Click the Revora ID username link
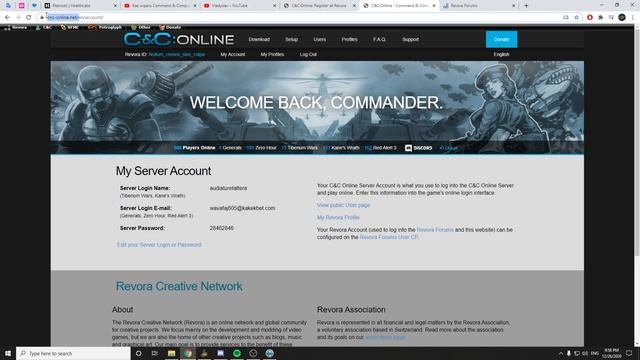The image size is (640, 360). point(177,54)
